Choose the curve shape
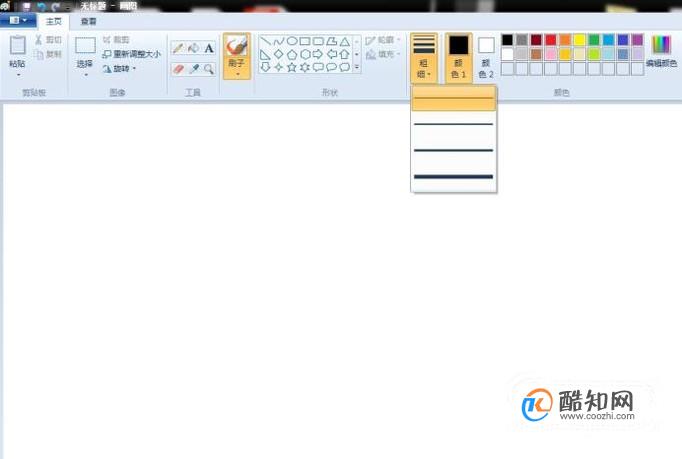682x459 pixels. coord(279,41)
